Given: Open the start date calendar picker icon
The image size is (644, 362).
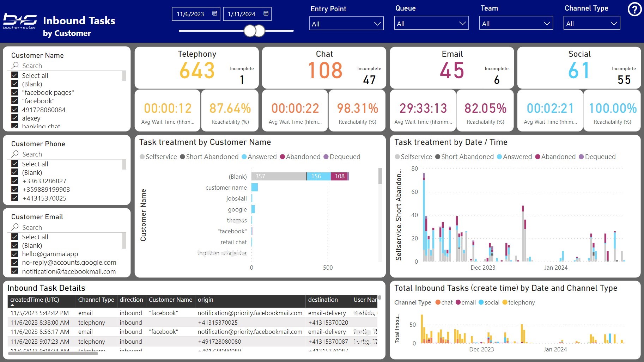Looking at the screenshot, I should (x=214, y=13).
